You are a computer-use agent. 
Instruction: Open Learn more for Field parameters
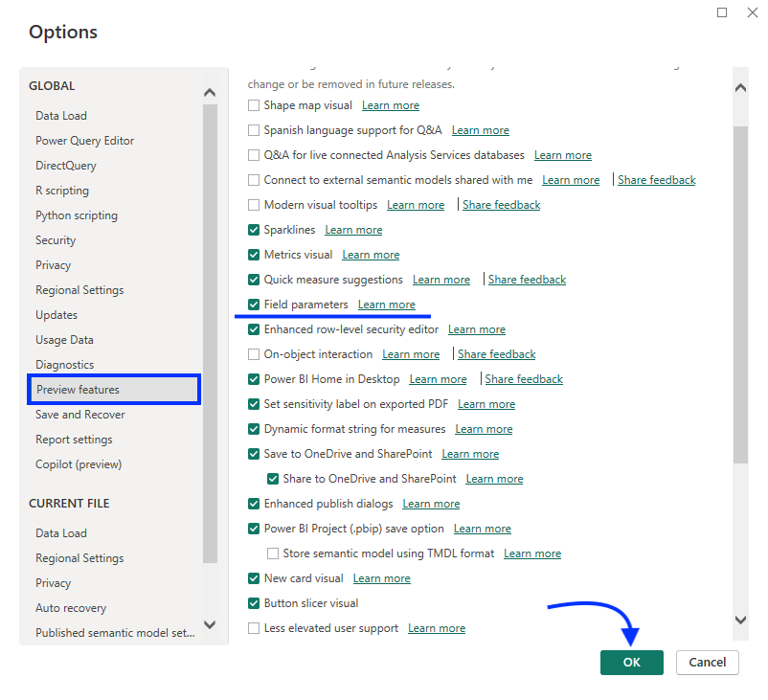coord(387,305)
